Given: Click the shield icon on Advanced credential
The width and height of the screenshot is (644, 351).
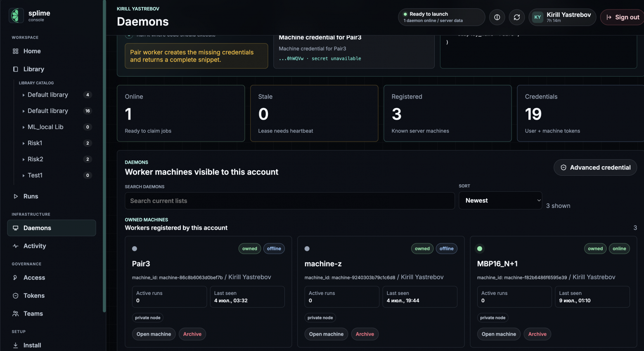Looking at the screenshot, I should pos(563,167).
